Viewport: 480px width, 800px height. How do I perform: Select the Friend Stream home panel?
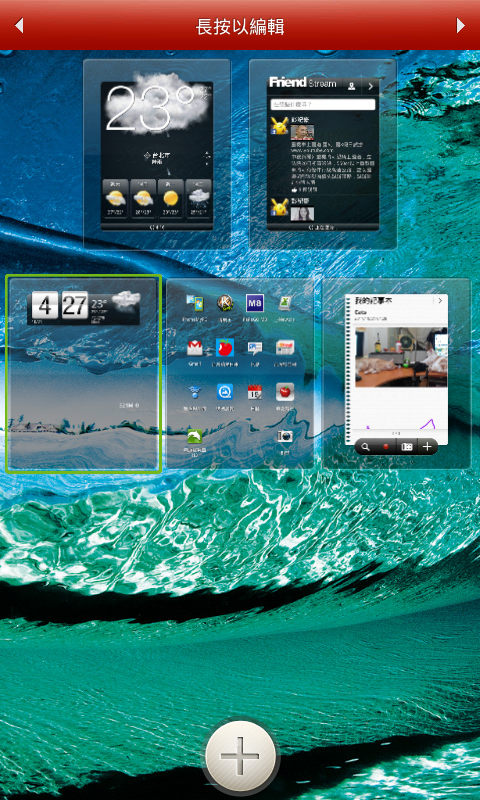point(323,154)
